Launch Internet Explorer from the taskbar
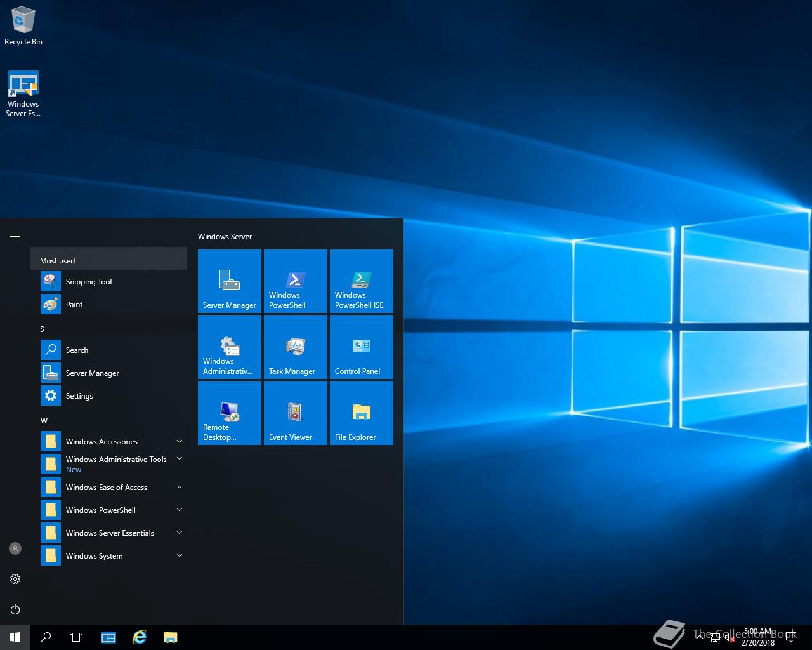812x650 pixels. pyautogui.click(x=139, y=637)
